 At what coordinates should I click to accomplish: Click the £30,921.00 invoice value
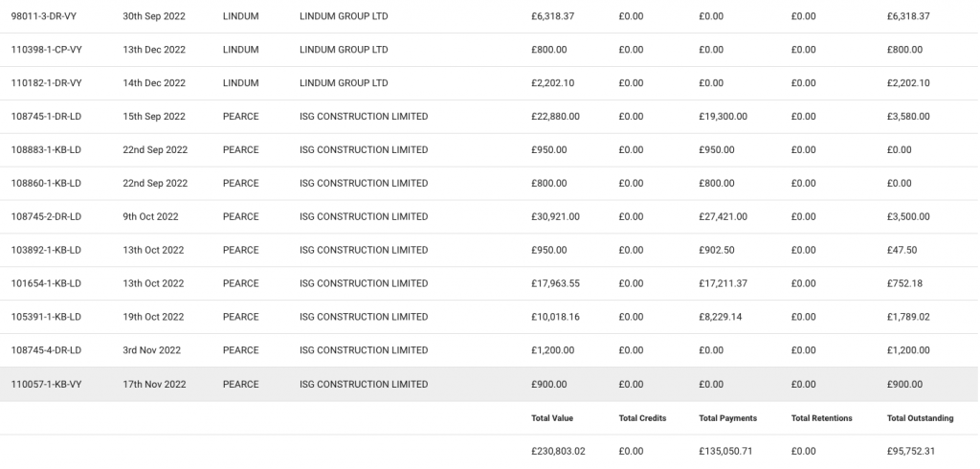click(x=555, y=217)
